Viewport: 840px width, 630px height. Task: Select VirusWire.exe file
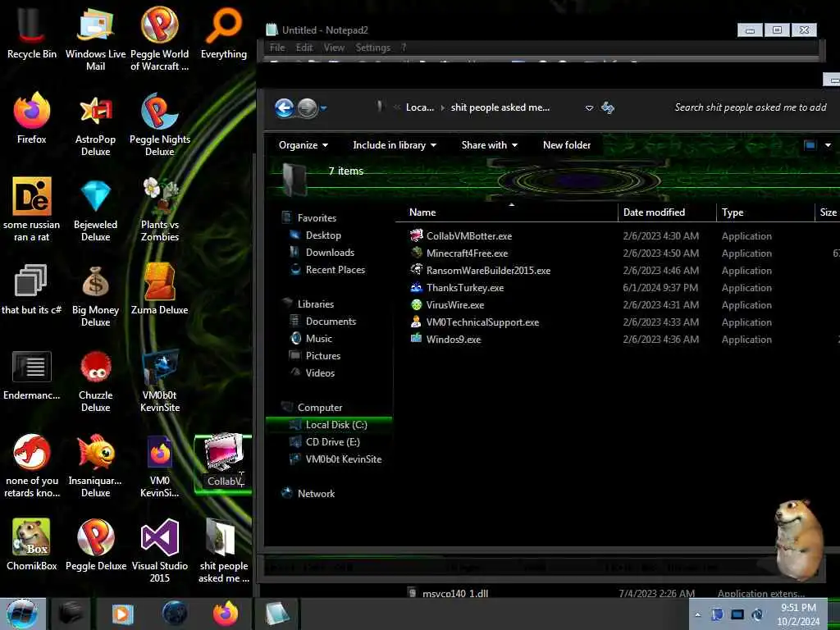[447, 305]
